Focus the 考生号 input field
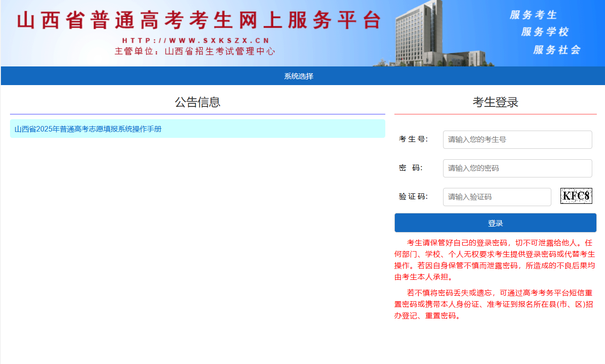The image size is (605, 364). coord(517,140)
